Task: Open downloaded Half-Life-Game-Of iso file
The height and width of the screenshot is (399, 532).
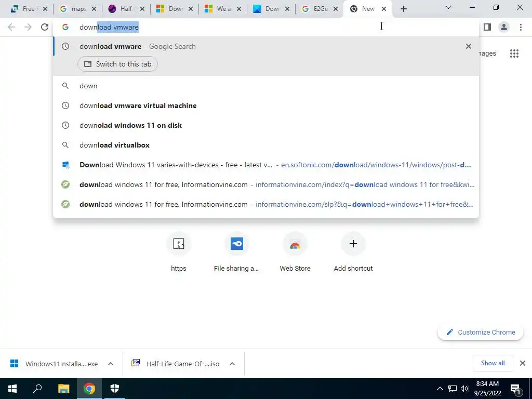Action: coord(176,364)
